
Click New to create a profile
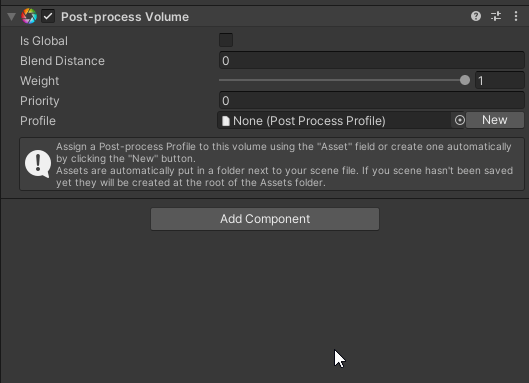pos(495,120)
